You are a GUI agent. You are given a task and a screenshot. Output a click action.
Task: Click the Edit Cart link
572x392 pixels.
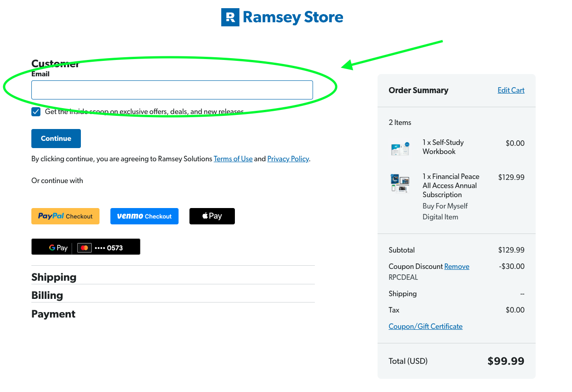pyautogui.click(x=511, y=90)
